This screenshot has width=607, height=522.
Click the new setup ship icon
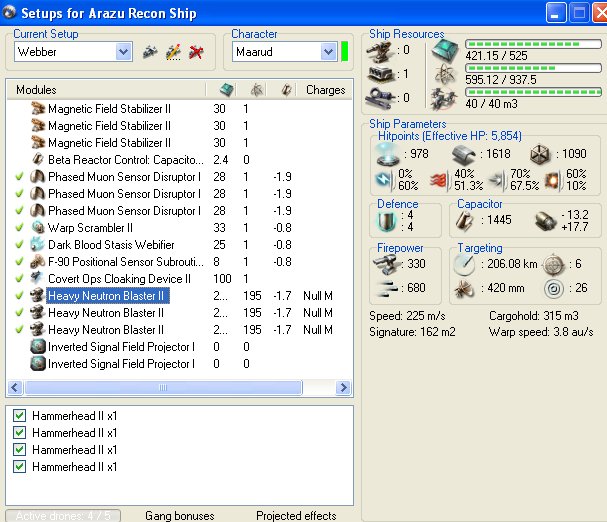150,51
